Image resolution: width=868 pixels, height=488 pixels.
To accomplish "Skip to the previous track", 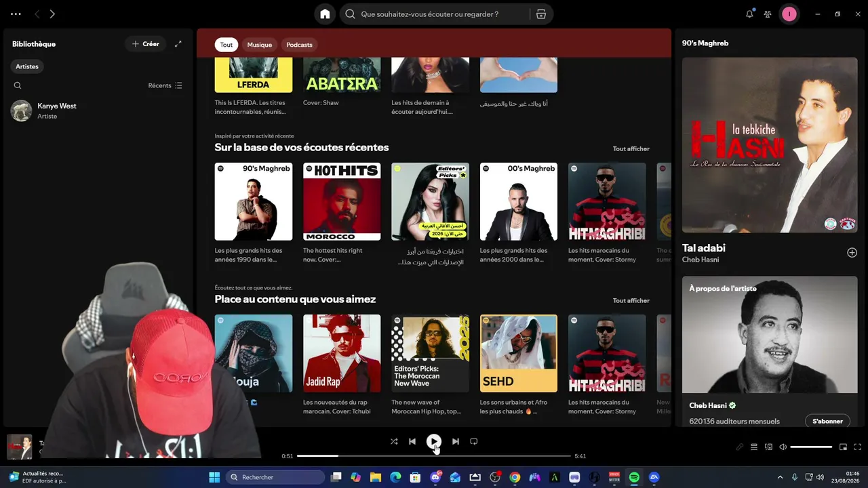I will [x=412, y=441].
